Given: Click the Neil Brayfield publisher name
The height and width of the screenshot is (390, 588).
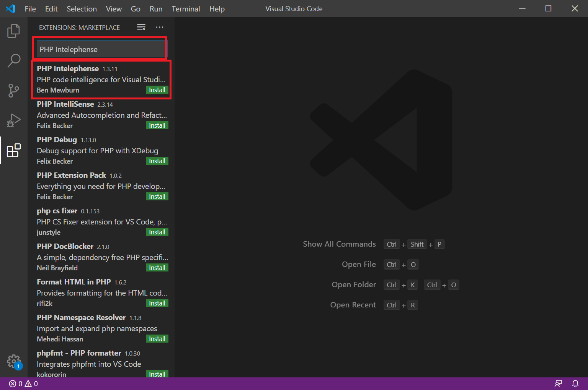Looking at the screenshot, I should [57, 268].
